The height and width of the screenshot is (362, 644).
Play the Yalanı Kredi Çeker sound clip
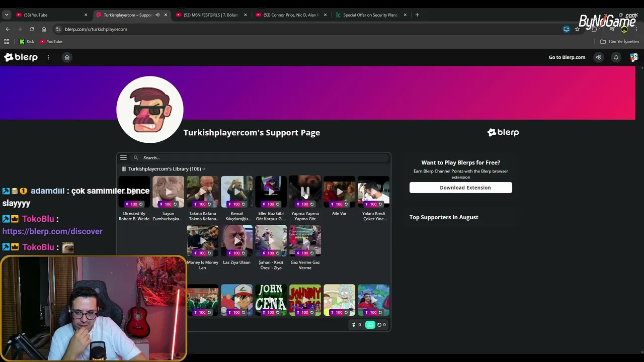[373, 192]
